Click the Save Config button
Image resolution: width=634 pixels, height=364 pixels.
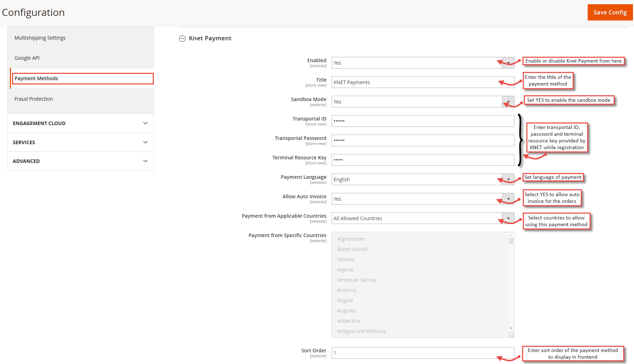tap(610, 12)
